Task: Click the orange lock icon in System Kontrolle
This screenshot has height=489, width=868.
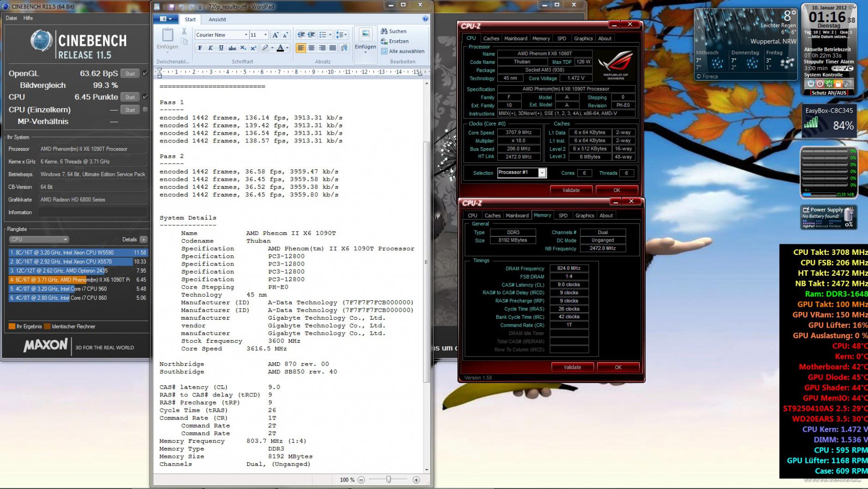Action: click(838, 84)
